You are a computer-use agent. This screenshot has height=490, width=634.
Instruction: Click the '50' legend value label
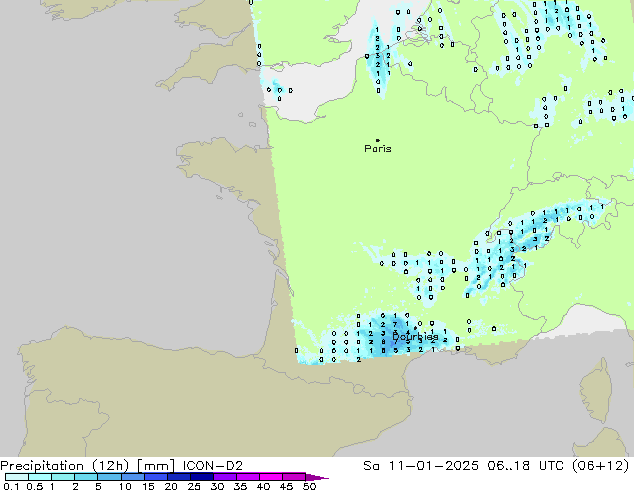309,486
